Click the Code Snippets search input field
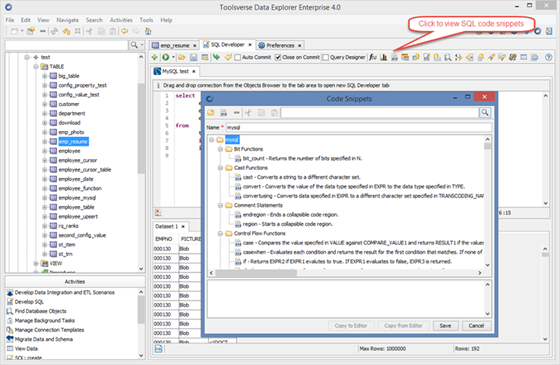Viewport: 560px width, 365px height. pyautogui.click(x=380, y=113)
